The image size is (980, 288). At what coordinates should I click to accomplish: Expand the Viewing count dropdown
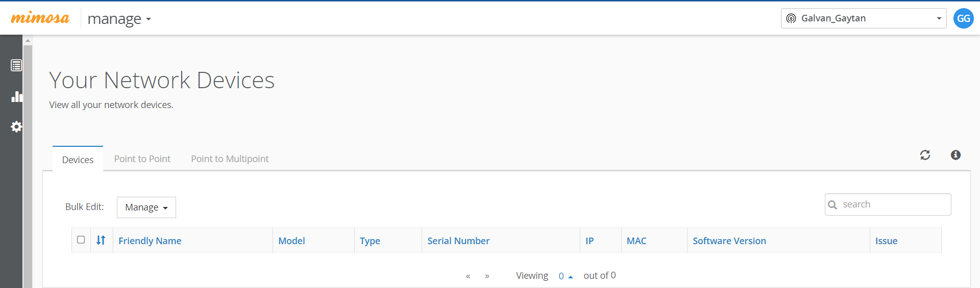point(565,276)
